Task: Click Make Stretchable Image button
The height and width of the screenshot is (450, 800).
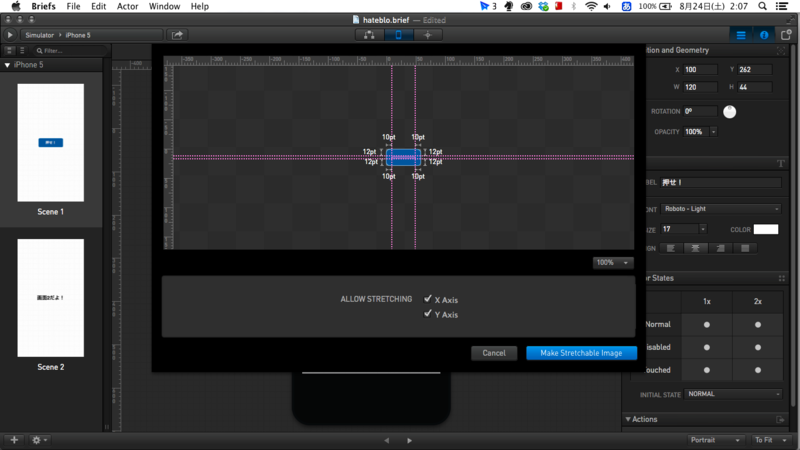Action: coord(581,353)
